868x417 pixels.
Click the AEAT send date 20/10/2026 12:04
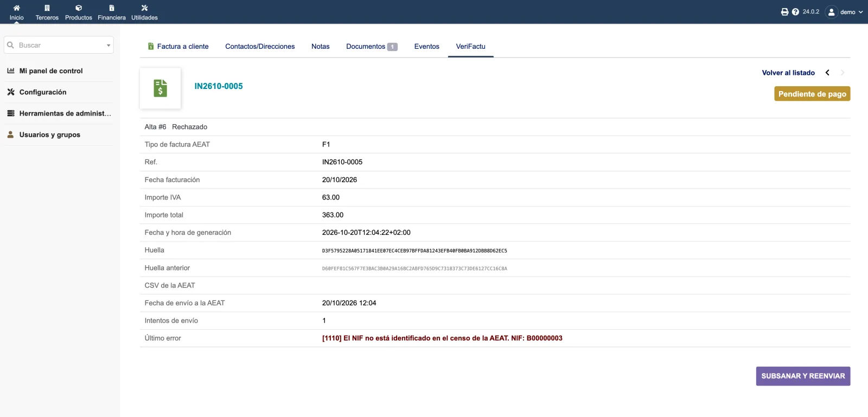349,303
